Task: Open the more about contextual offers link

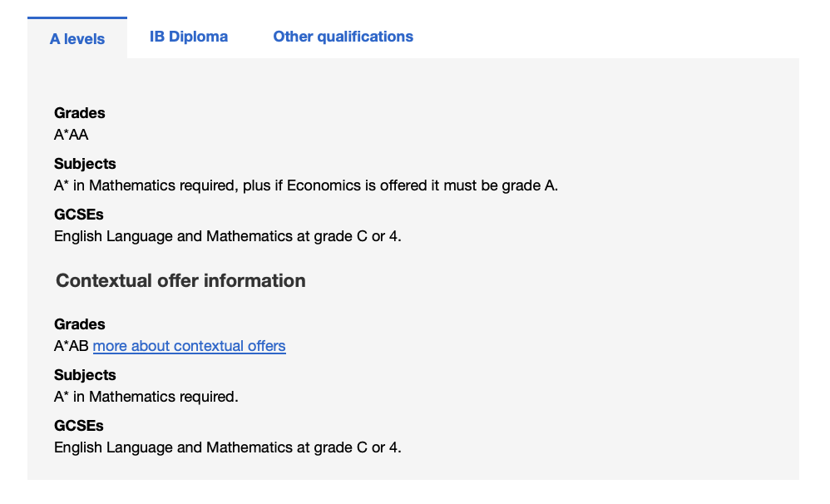Action: click(x=189, y=346)
